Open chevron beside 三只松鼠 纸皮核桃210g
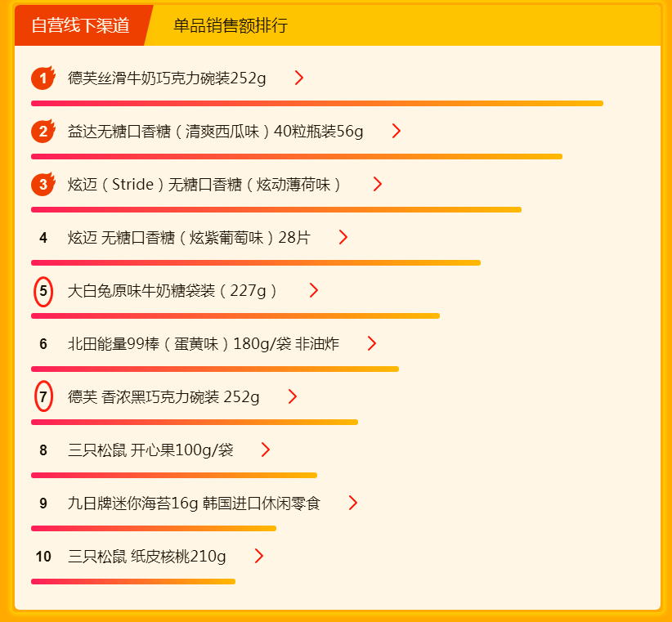The height and width of the screenshot is (622, 672). [259, 556]
